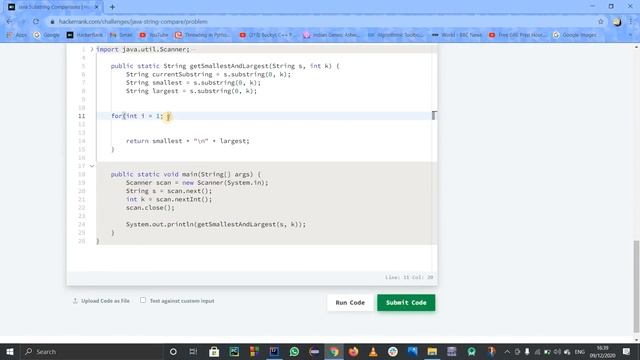Open the Google bookmark
Image resolution: width=640 pixels, height=360 pixels.
pyautogui.click(x=47, y=35)
